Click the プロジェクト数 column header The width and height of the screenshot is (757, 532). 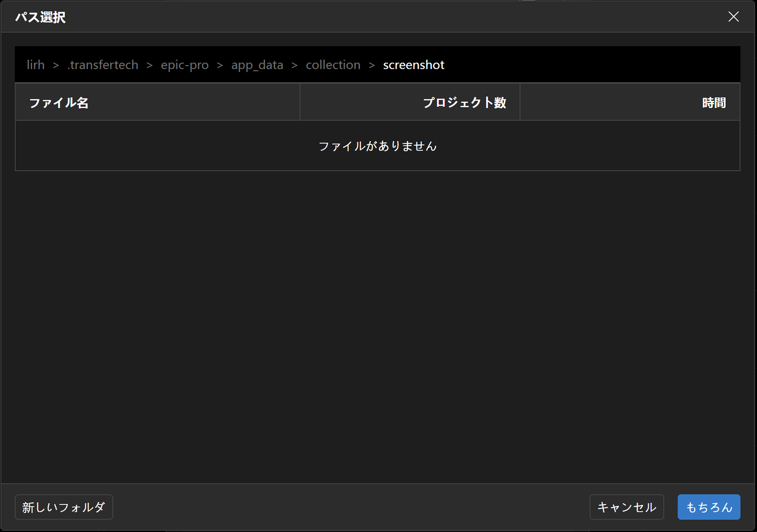point(464,103)
